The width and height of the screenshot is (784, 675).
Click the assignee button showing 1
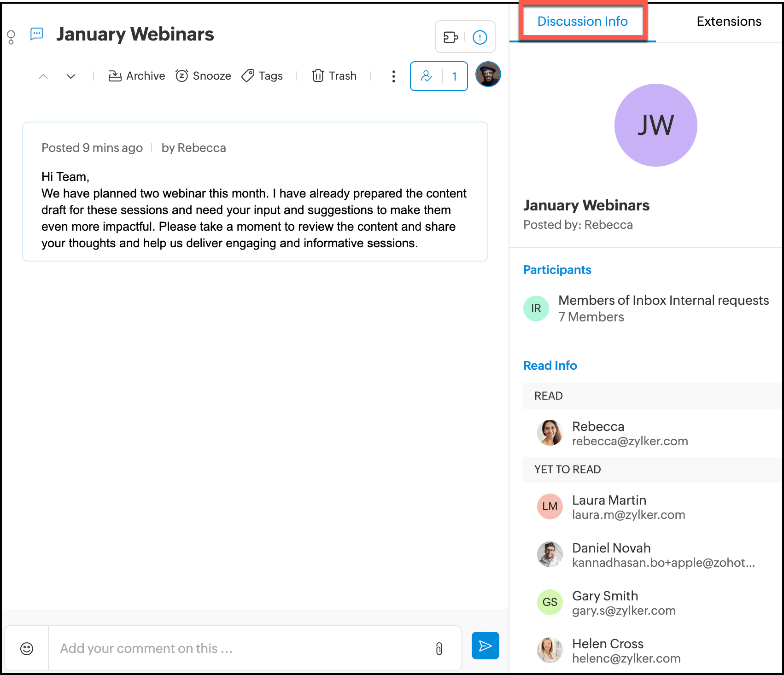(x=439, y=76)
